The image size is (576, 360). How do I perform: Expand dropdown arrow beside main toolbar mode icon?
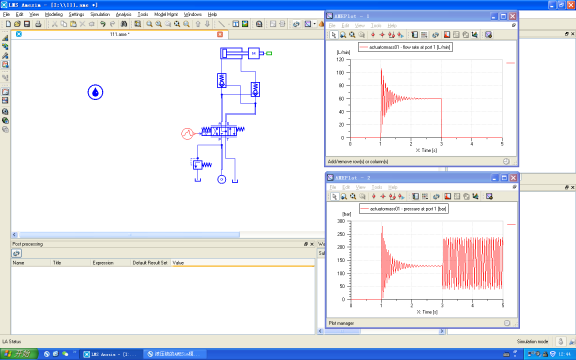click(x=314, y=24)
